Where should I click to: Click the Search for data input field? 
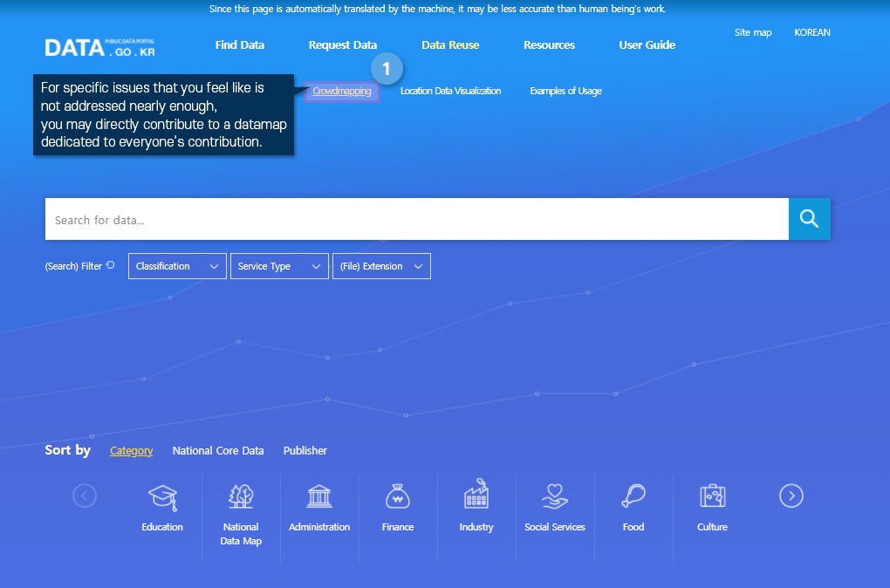[416, 220]
